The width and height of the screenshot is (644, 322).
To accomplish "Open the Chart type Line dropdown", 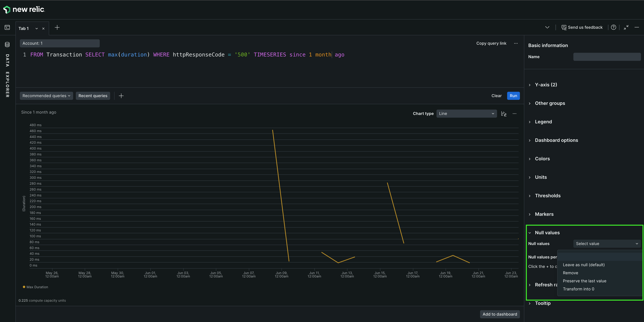I will pos(466,114).
